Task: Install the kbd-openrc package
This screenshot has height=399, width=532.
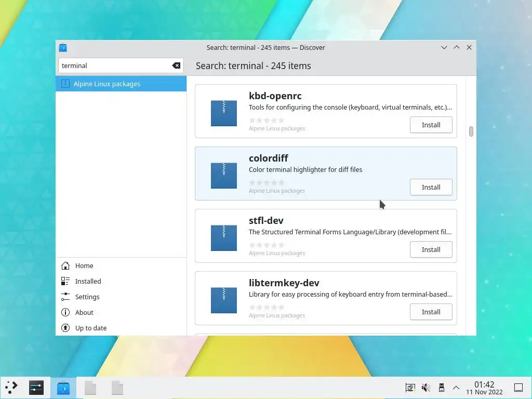Action: 431,125
